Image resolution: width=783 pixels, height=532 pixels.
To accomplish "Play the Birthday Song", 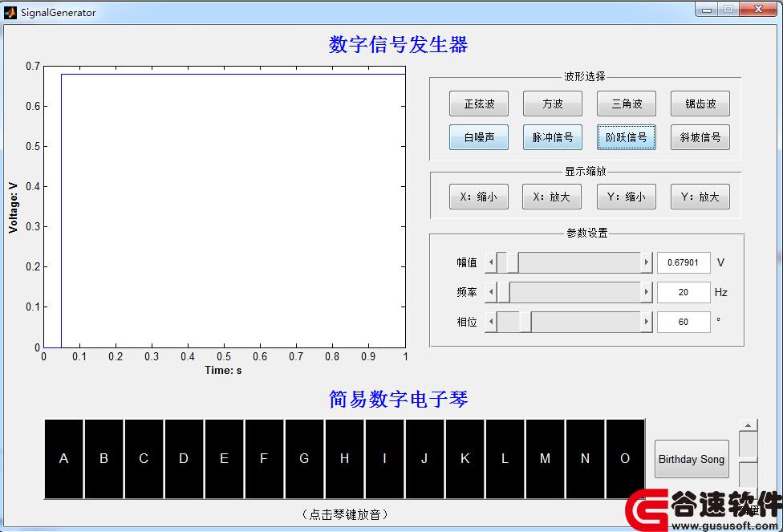I will (692, 459).
